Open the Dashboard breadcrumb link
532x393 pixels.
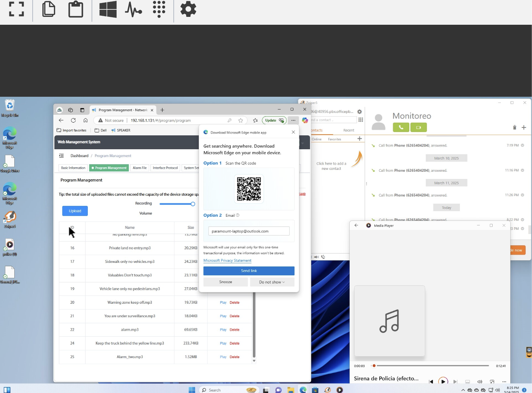[x=80, y=156]
